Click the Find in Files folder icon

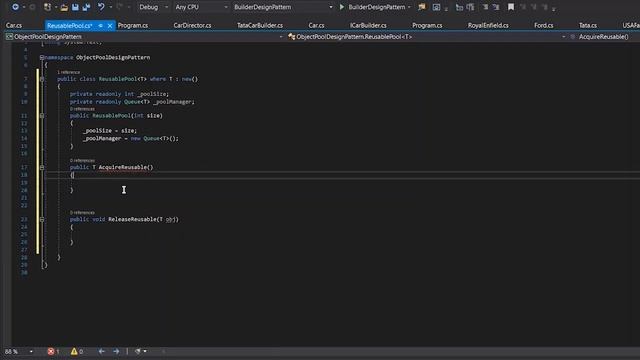tap(422, 7)
